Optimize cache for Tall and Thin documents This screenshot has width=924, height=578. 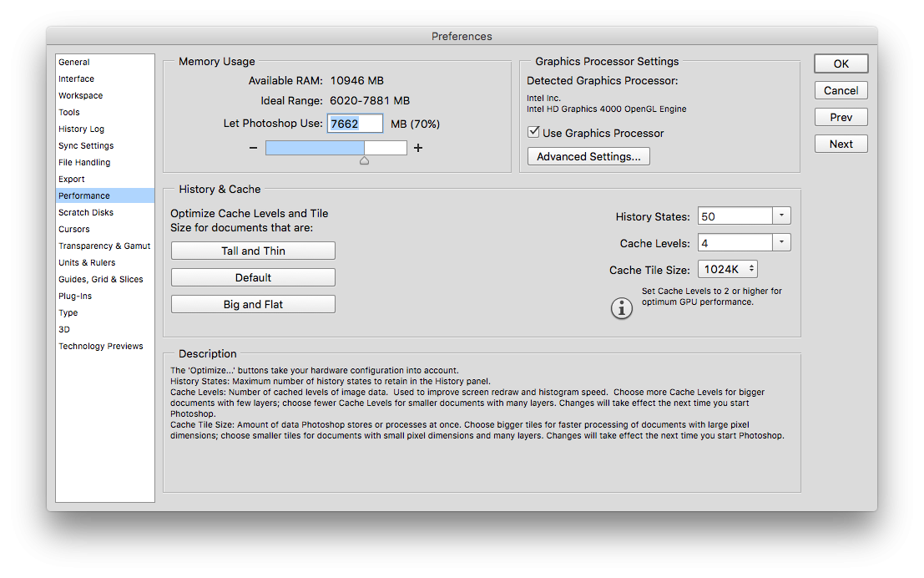[x=254, y=251]
